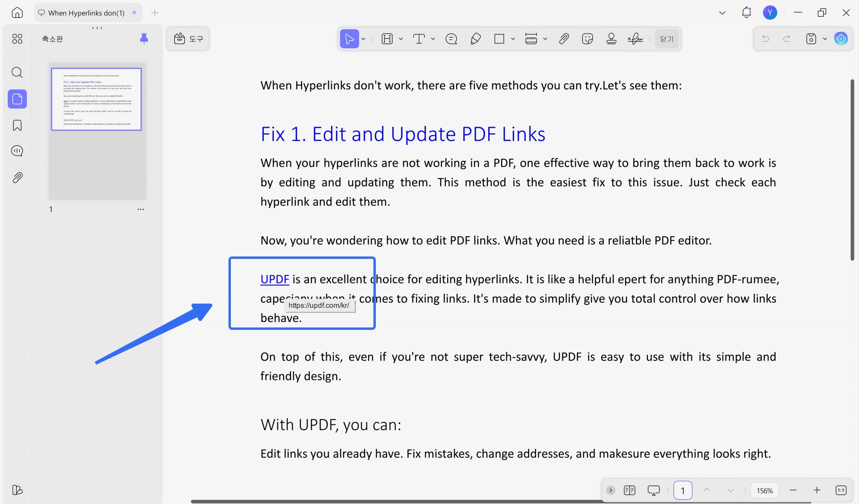Expand the highlight tool dropdown
The width and height of the screenshot is (859, 504).
tap(401, 39)
